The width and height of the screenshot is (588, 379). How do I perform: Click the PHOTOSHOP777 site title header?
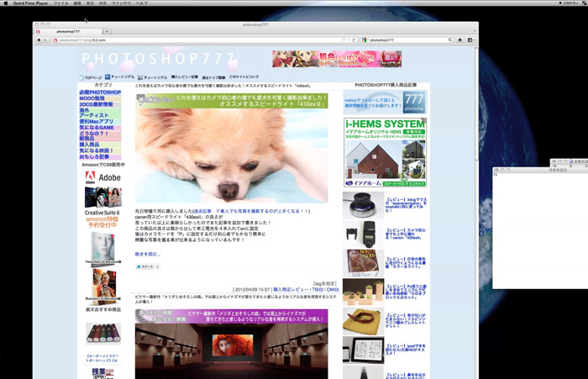pyautogui.click(x=159, y=59)
